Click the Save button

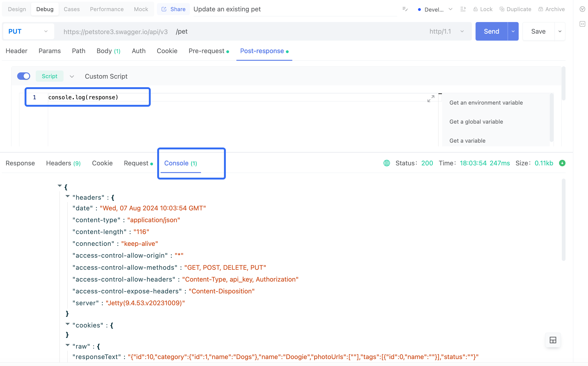538,32
